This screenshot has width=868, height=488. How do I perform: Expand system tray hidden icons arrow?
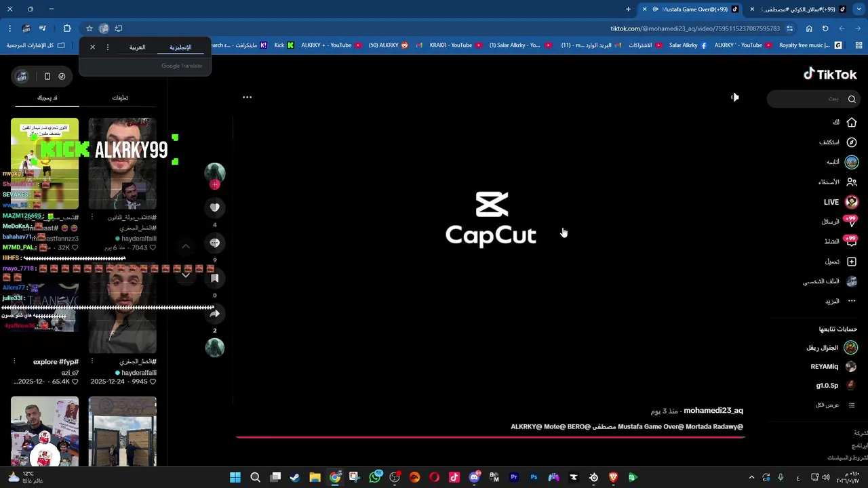[x=751, y=478]
